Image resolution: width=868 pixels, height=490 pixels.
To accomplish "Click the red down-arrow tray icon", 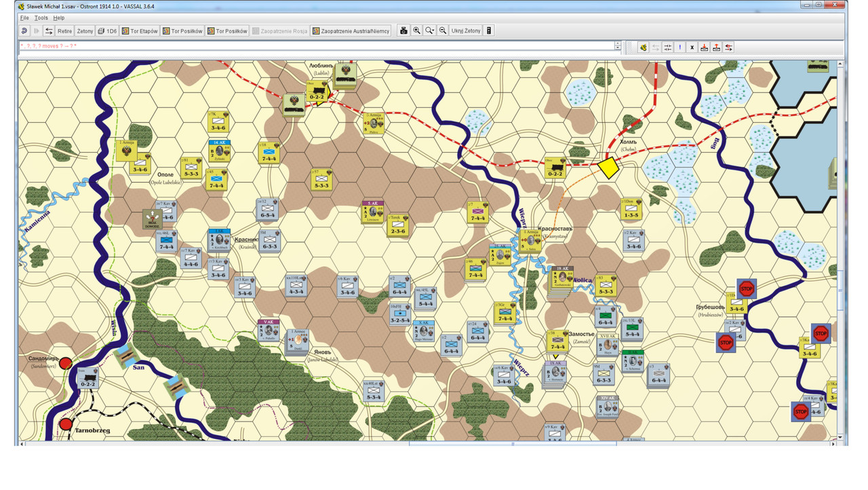I will [x=705, y=48].
